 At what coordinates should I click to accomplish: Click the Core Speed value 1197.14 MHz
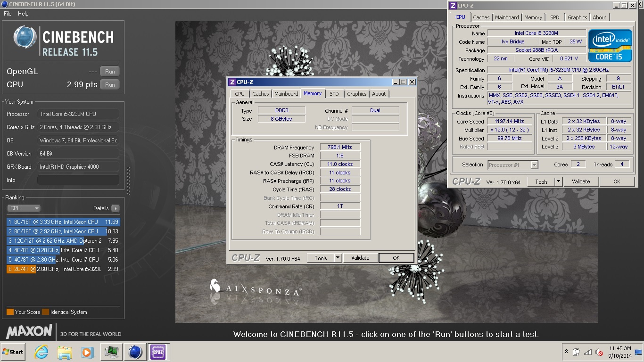pyautogui.click(x=510, y=122)
